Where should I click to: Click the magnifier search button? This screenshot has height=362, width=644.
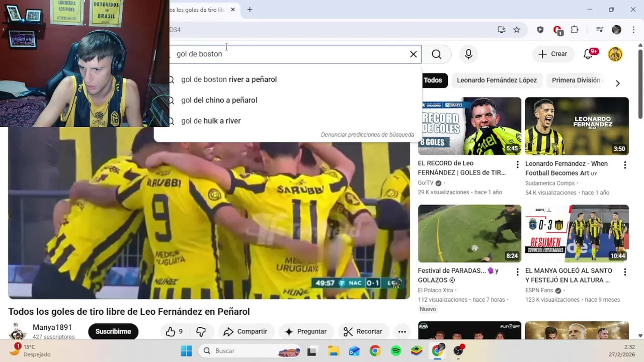436,54
